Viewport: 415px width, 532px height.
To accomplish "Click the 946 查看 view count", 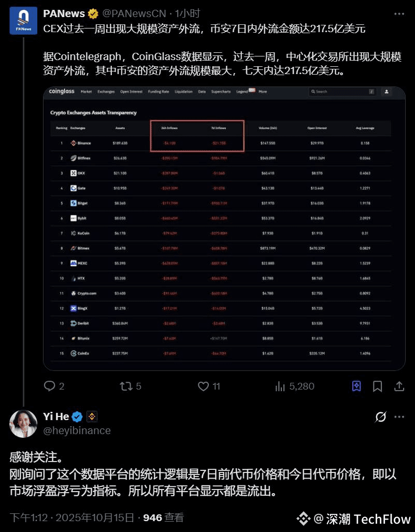I will [x=163, y=517].
